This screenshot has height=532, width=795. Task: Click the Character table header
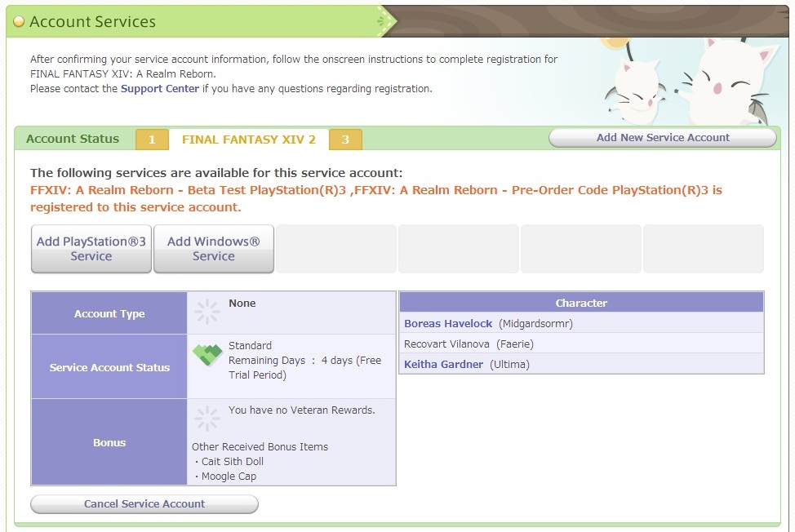[581, 303]
